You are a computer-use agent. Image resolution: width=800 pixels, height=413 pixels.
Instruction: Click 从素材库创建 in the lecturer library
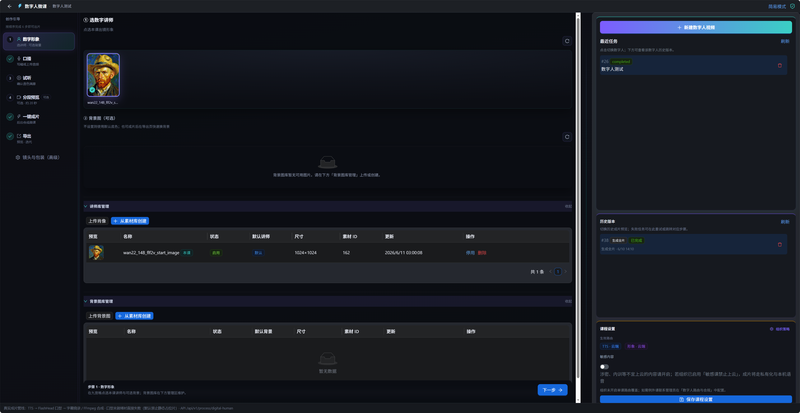[x=130, y=221]
